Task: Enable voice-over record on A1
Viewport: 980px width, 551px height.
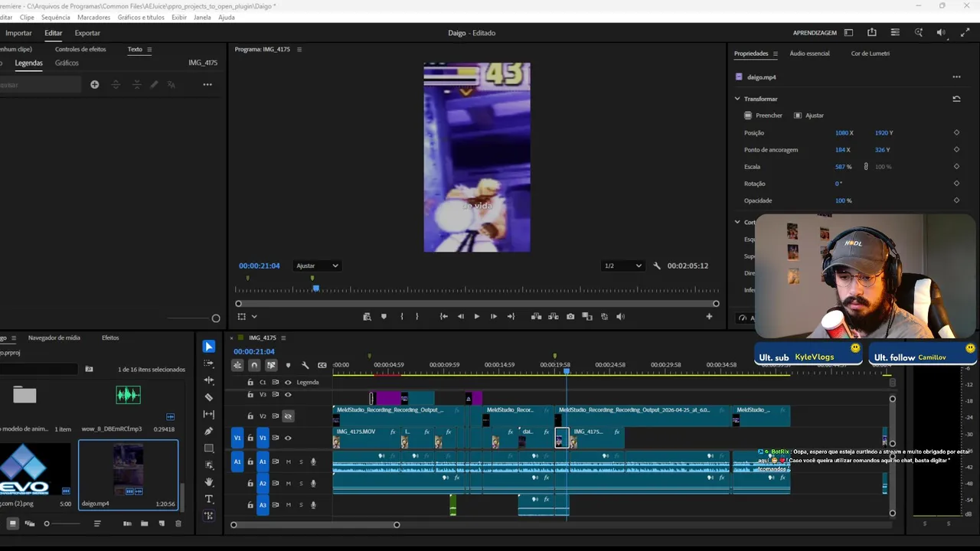Action: click(x=313, y=461)
